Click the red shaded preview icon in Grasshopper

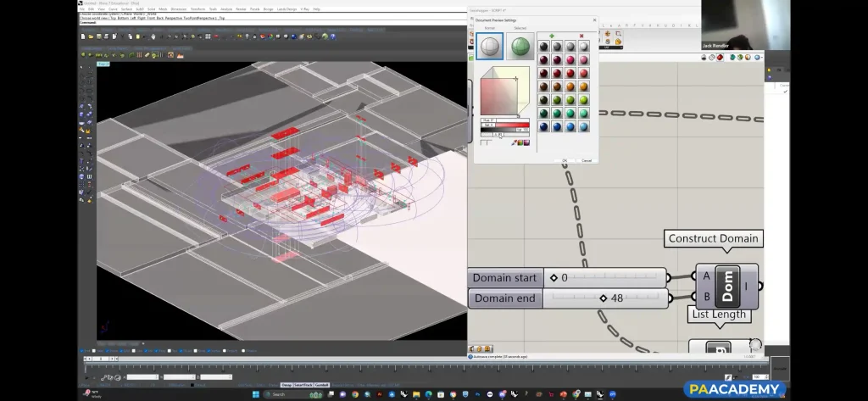(721, 58)
